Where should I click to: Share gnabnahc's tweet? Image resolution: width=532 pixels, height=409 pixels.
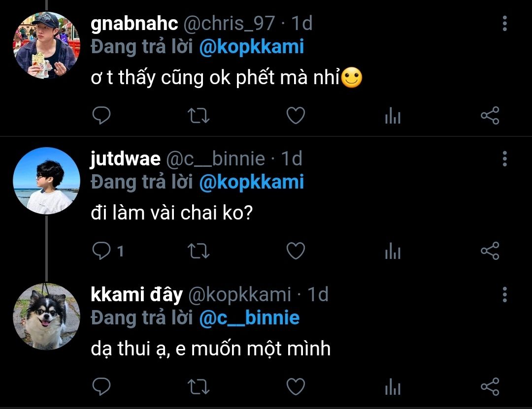click(x=490, y=116)
